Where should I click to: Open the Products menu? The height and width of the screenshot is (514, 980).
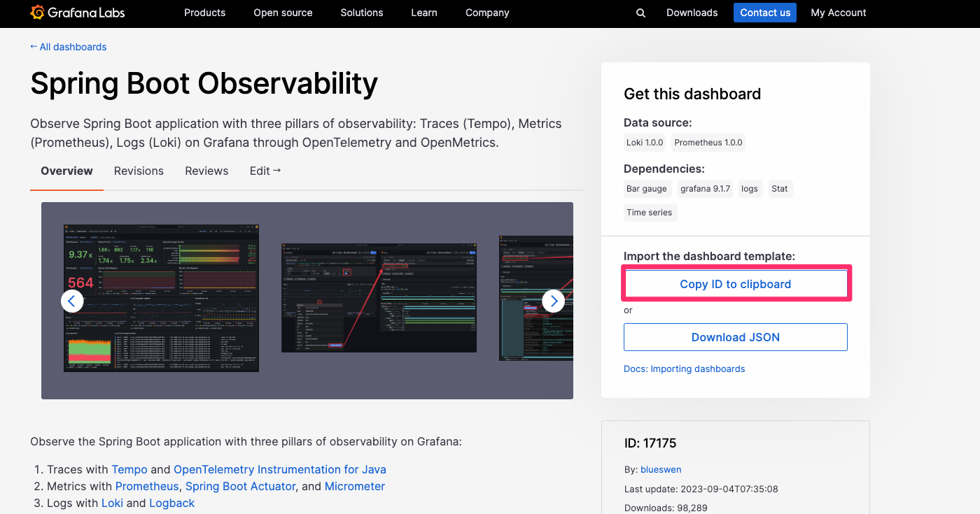click(x=204, y=13)
